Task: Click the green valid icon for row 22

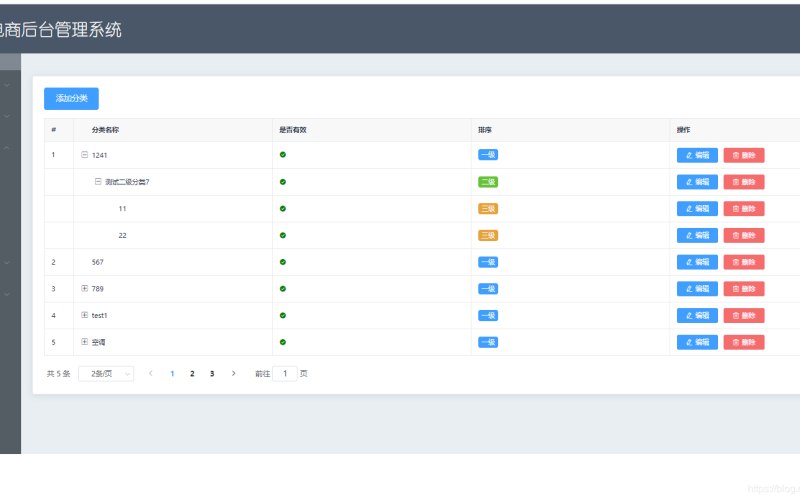Action: (x=283, y=235)
